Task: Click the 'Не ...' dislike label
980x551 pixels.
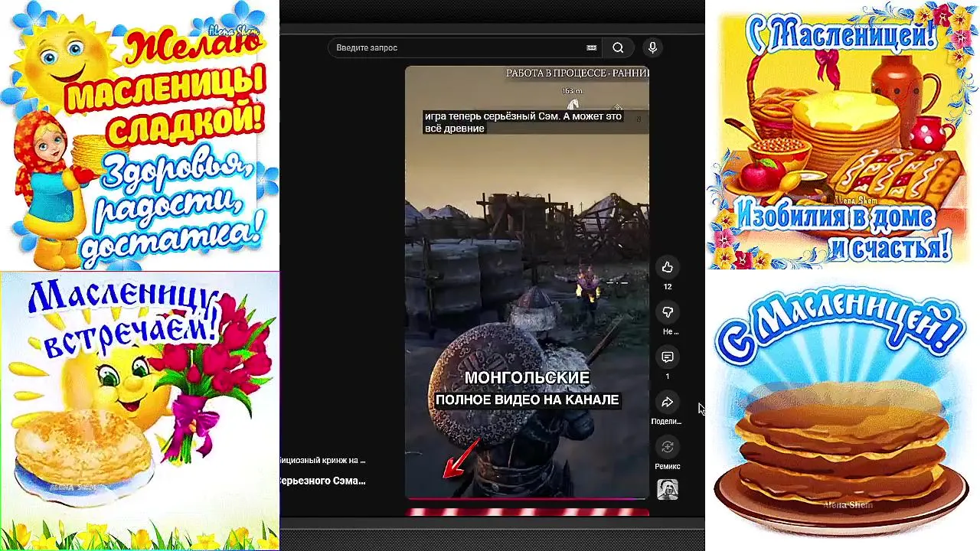Action: pyautogui.click(x=671, y=331)
